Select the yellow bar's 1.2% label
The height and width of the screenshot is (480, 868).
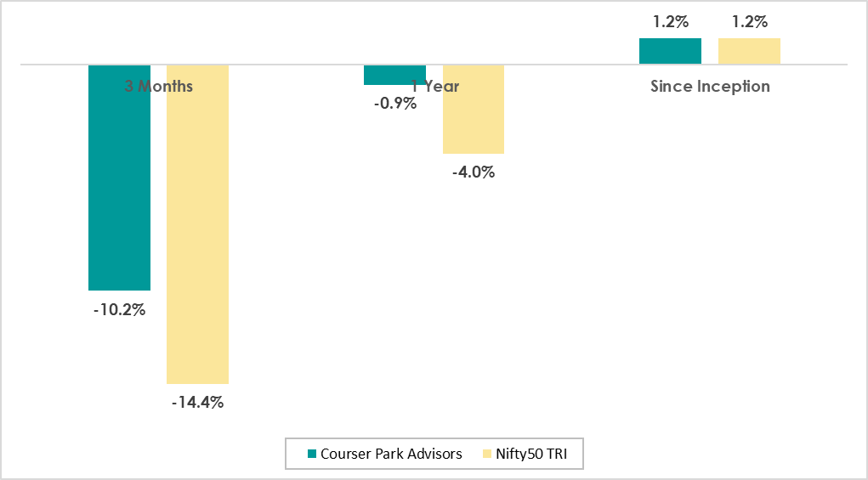pyautogui.click(x=749, y=23)
